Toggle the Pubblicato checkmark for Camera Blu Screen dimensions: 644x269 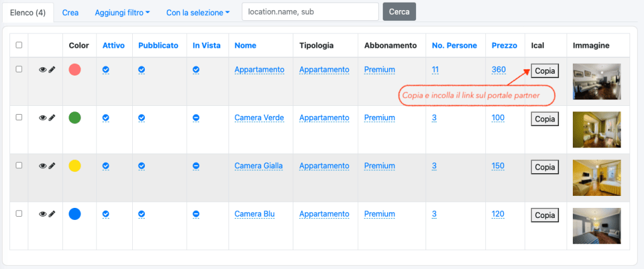coord(142,214)
